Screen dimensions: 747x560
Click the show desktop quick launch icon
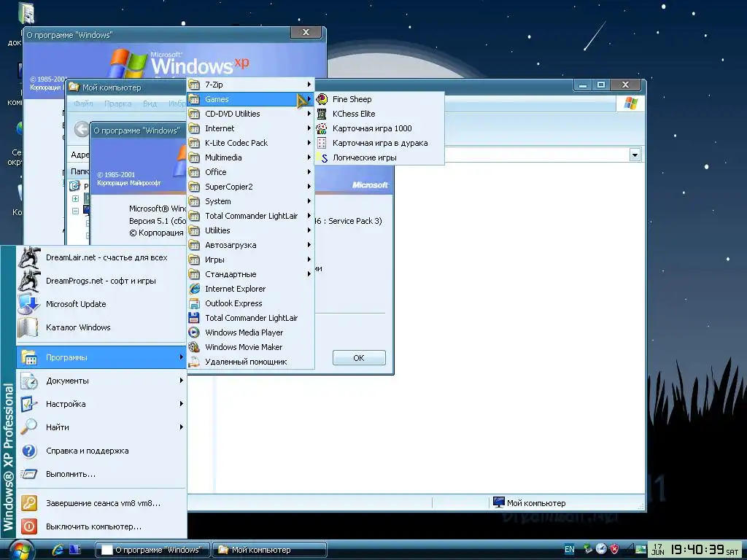pos(75,550)
